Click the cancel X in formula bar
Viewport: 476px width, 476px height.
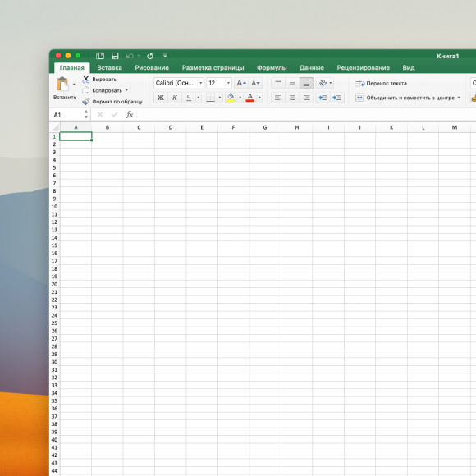[x=100, y=114]
